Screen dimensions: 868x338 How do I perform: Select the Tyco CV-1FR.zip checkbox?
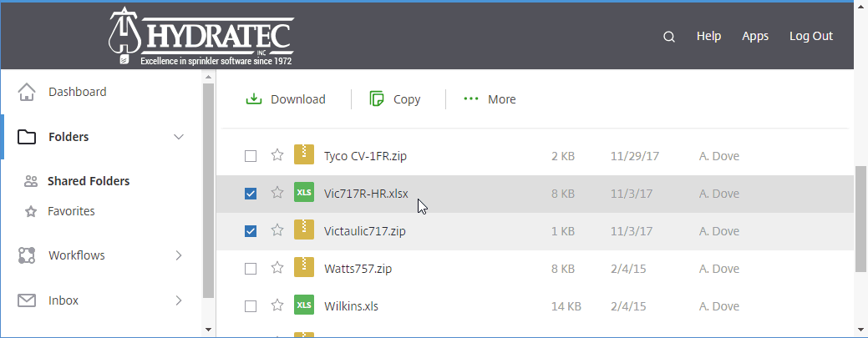[x=251, y=156]
